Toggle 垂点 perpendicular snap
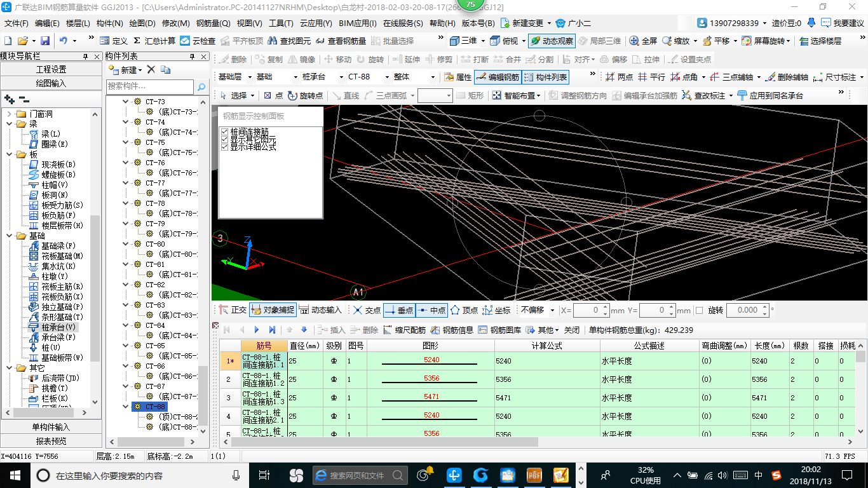Viewport: 868px width, 488px height. (x=399, y=310)
